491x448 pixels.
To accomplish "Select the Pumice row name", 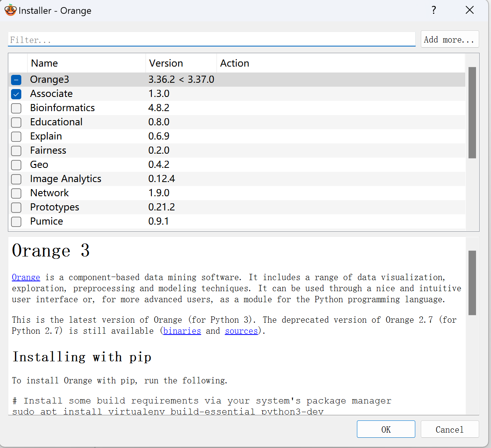I will [x=47, y=221].
